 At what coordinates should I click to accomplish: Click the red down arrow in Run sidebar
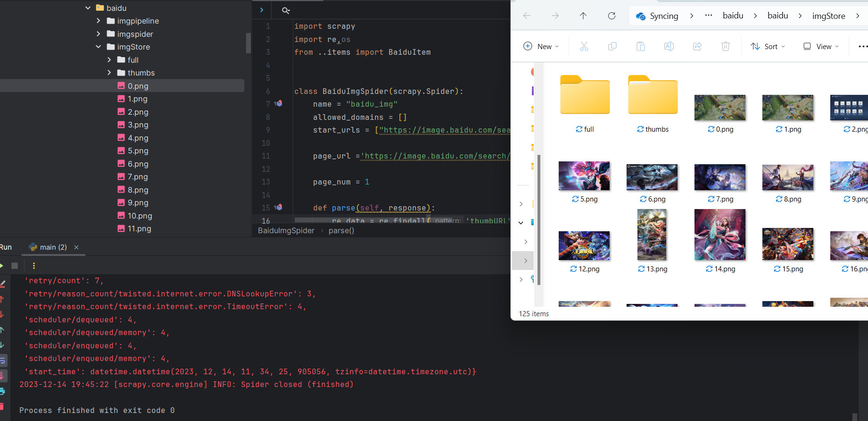(2, 314)
